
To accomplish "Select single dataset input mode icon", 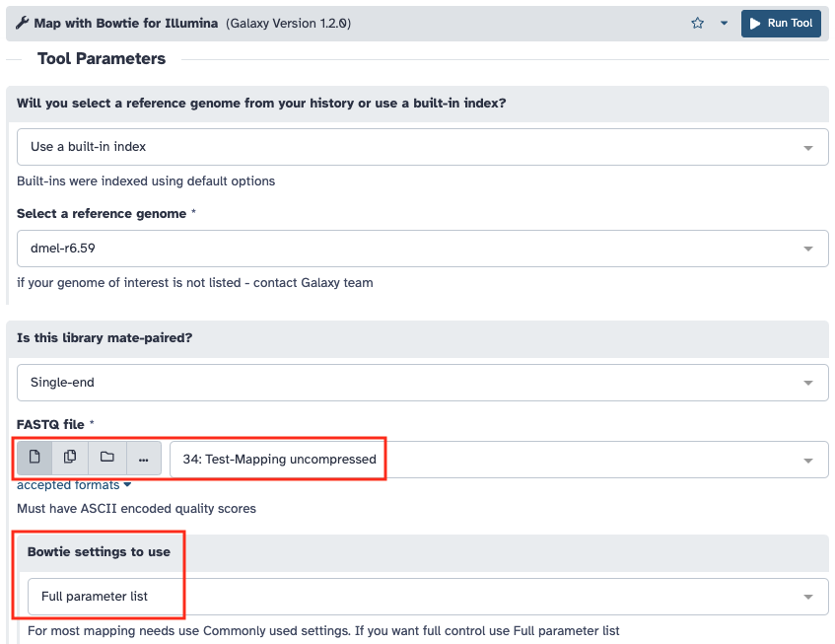I will click(35, 458).
